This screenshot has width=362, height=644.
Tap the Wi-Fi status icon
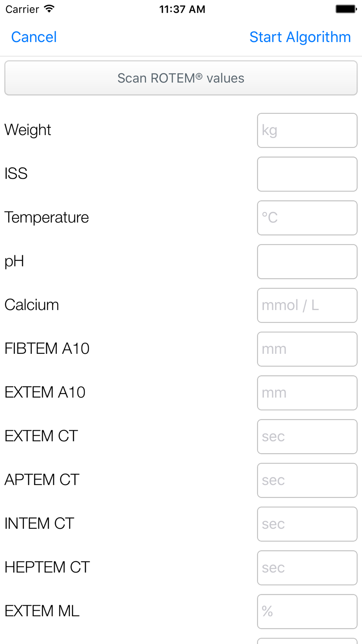[49, 9]
